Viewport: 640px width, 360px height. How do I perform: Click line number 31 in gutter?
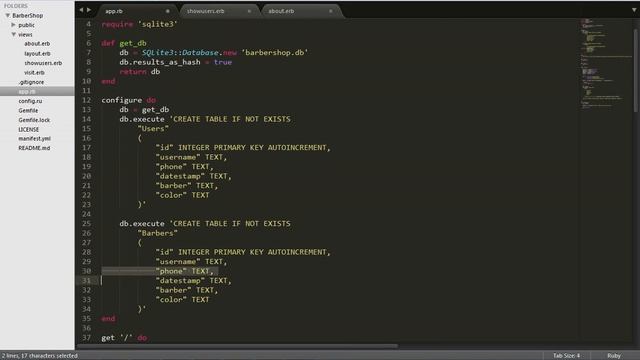[87, 281]
